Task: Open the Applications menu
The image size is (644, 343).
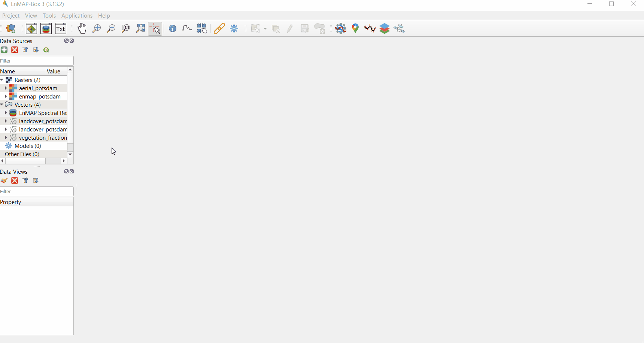Action: (x=77, y=16)
